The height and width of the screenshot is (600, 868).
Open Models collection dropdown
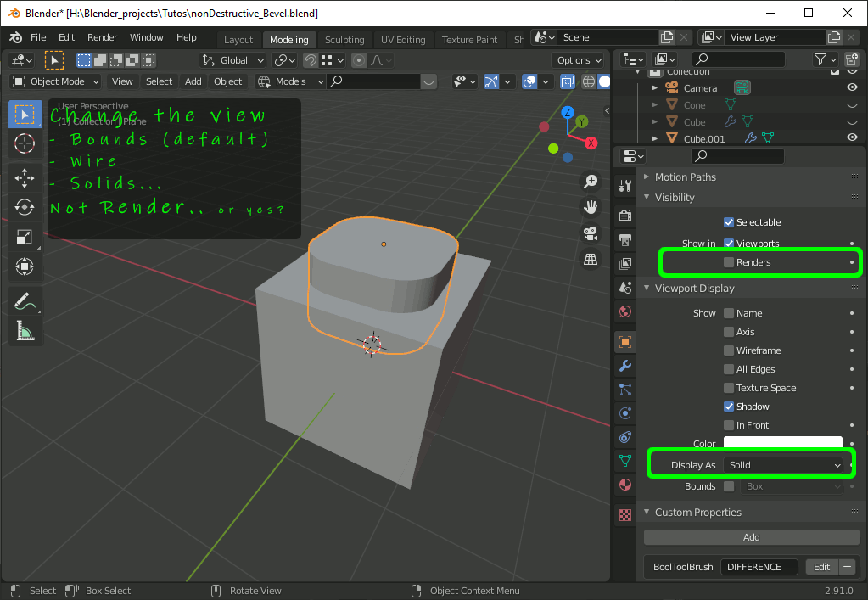[290, 82]
